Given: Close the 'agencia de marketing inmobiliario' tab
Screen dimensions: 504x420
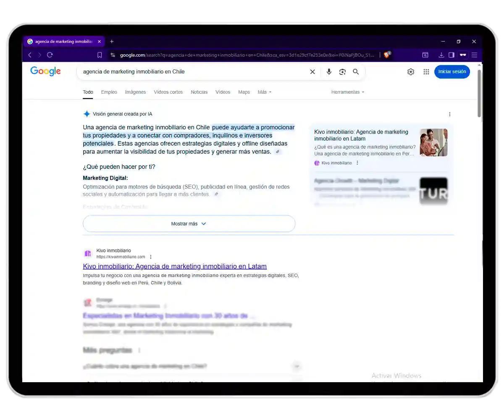Looking at the screenshot, I should click(x=99, y=42).
